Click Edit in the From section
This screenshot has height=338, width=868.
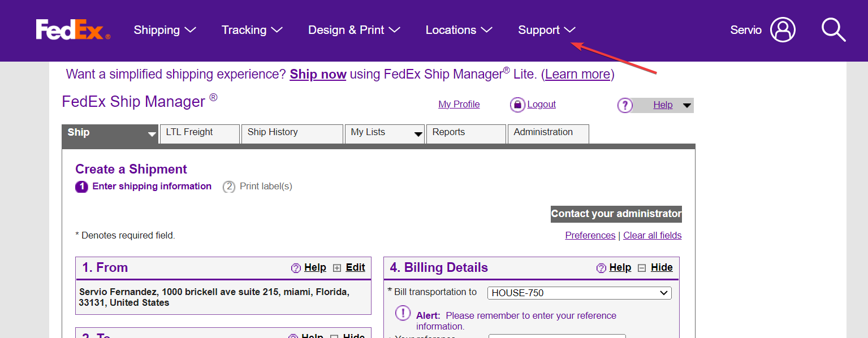click(356, 268)
